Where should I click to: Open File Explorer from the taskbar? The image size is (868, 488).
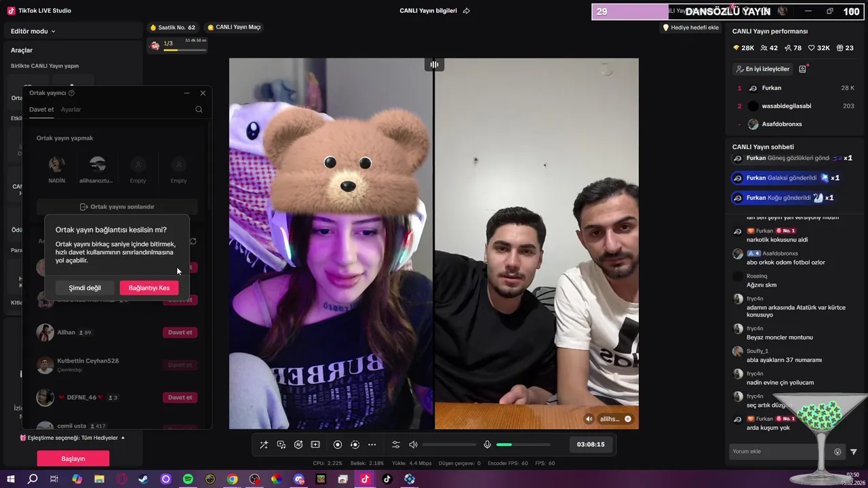(x=99, y=479)
